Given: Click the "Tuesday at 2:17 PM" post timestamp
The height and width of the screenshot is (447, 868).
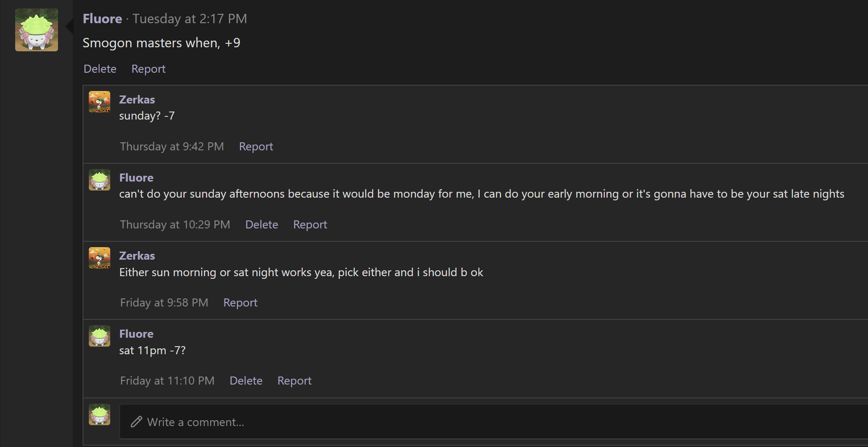Looking at the screenshot, I should (x=190, y=19).
